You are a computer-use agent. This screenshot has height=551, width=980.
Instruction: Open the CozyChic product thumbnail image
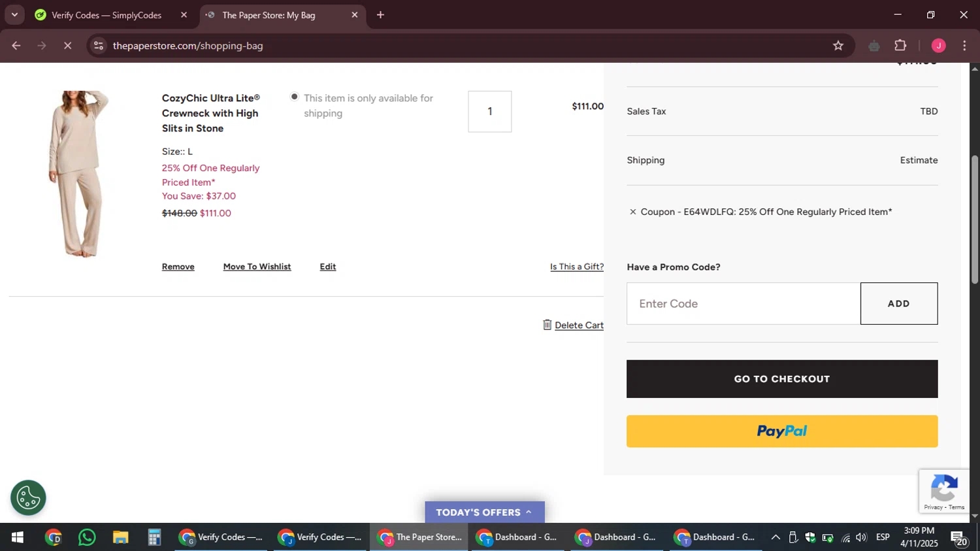[78, 174]
